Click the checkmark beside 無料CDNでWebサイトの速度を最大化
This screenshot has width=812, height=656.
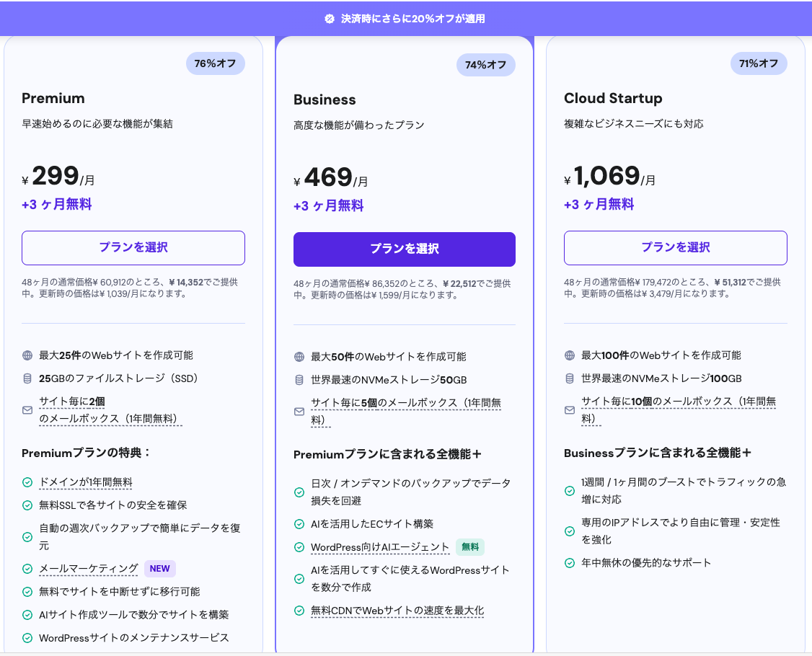click(299, 611)
